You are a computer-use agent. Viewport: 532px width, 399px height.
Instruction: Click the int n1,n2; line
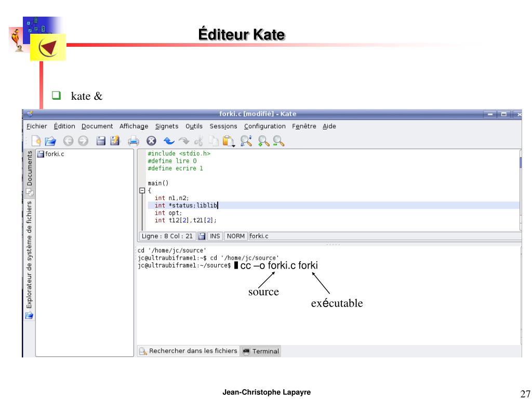(171, 198)
